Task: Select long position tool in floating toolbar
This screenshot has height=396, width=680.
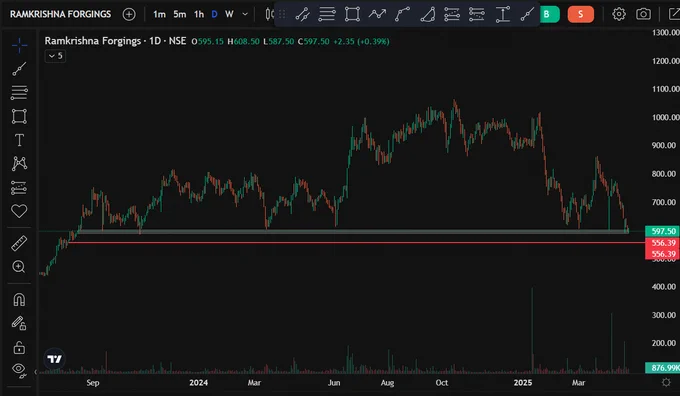Action: (452, 14)
